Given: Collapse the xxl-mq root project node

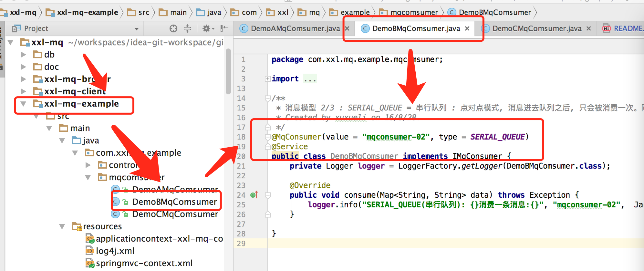Looking at the screenshot, I should pos(10,42).
